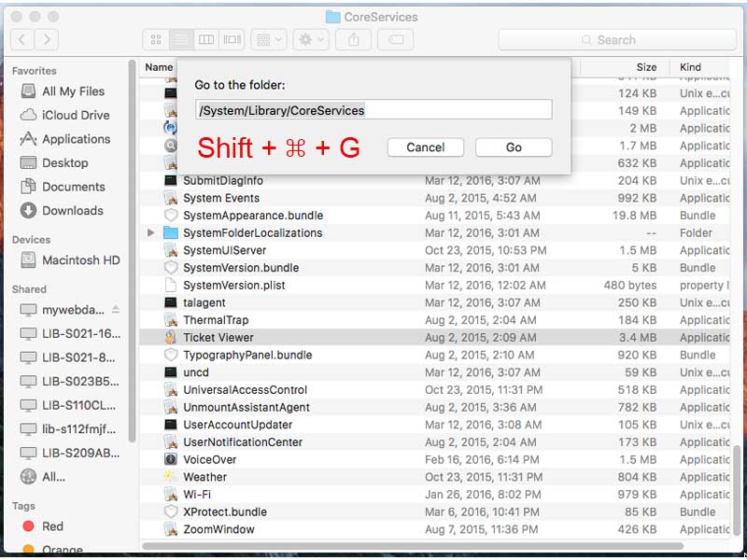Select the LIB-S110CL... shared computer

click(68, 405)
